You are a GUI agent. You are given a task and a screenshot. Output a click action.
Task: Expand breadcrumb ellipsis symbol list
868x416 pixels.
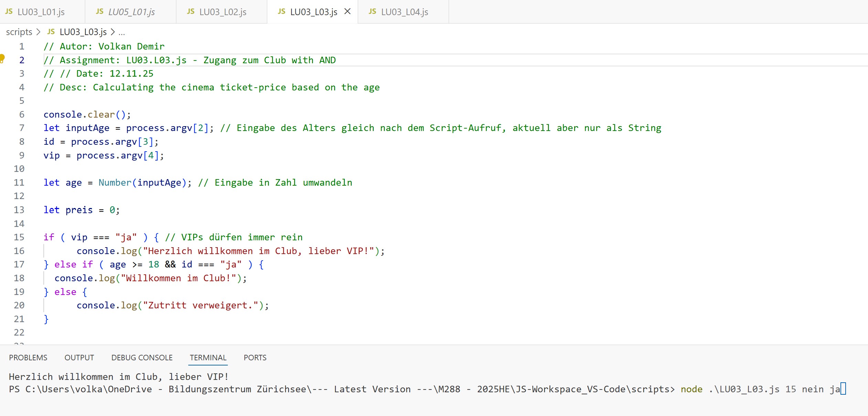tap(121, 33)
